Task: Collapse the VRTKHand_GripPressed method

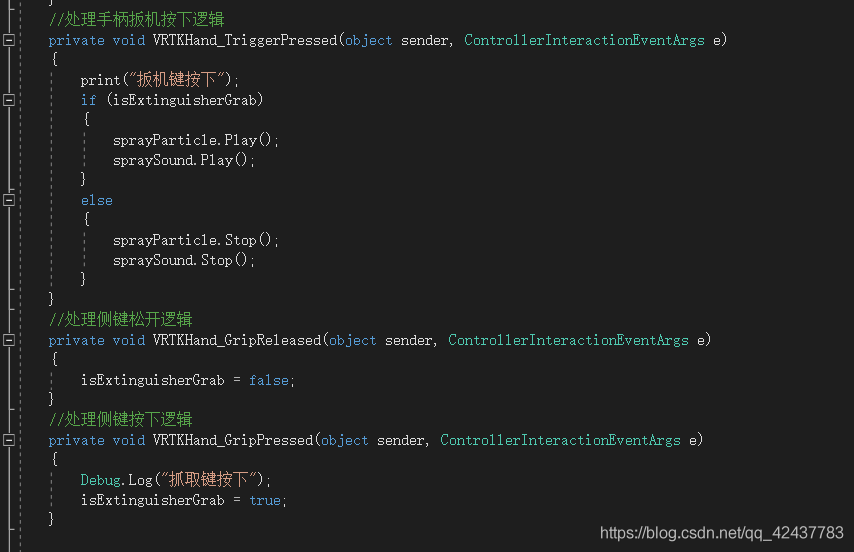Action: (9, 440)
